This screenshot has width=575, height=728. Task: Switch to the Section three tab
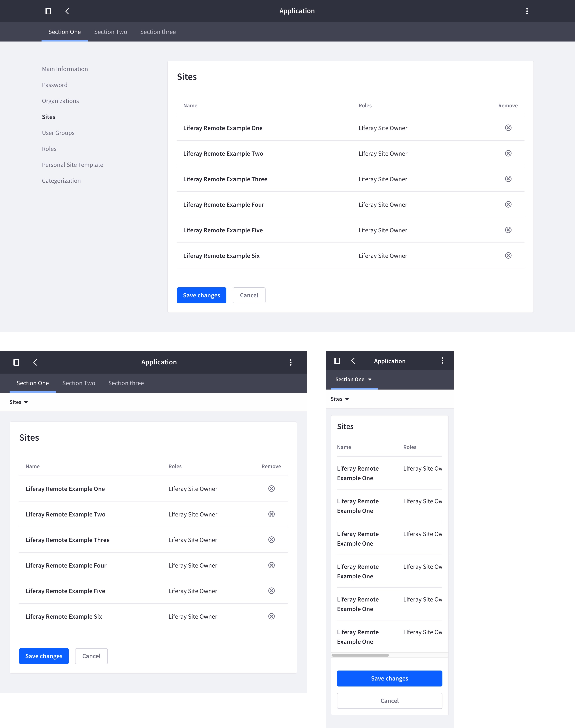158,32
